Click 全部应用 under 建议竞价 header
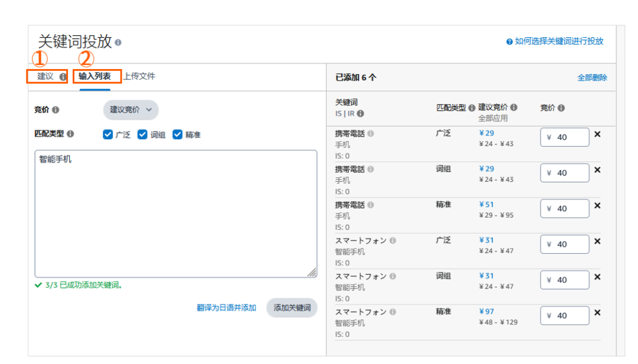The width and height of the screenshot is (638, 364). (x=493, y=118)
